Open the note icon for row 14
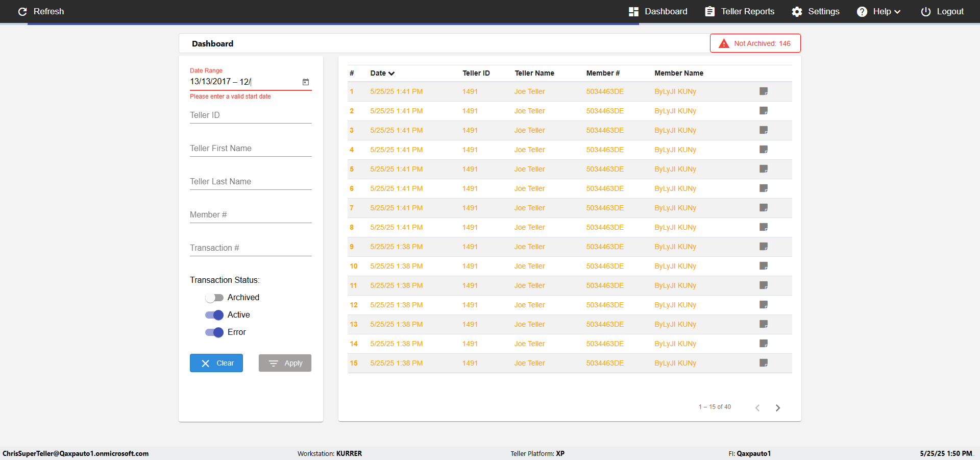This screenshot has height=460, width=980. [764, 344]
